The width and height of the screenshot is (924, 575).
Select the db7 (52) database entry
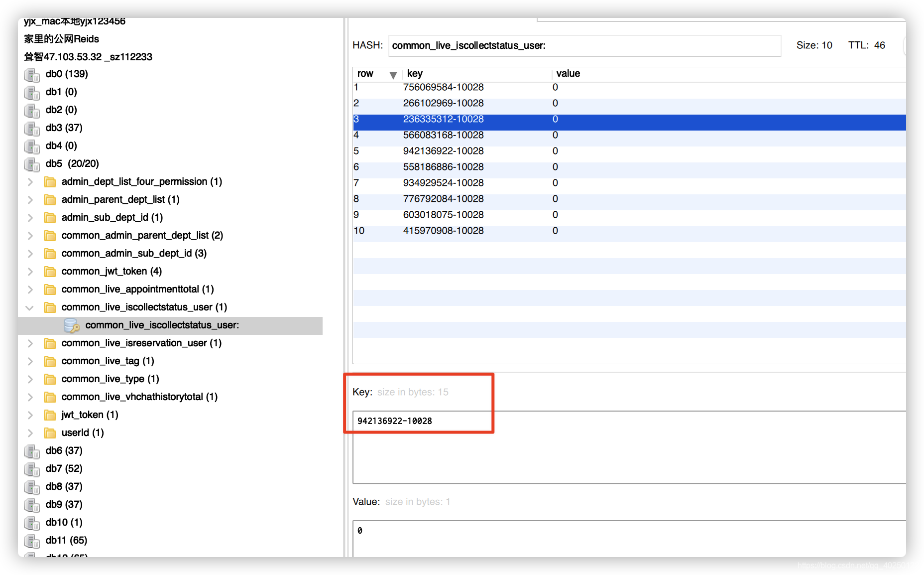[x=64, y=469]
